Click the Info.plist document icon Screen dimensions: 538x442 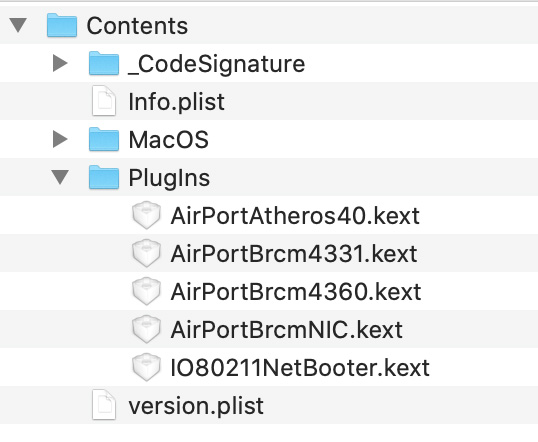click(104, 101)
